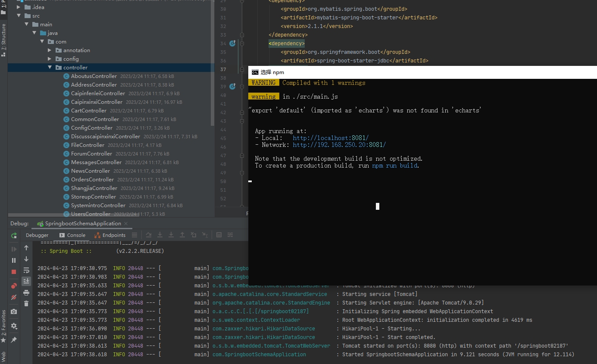
Task: Open View Breakpoints with double red circles
Action: pos(14,286)
